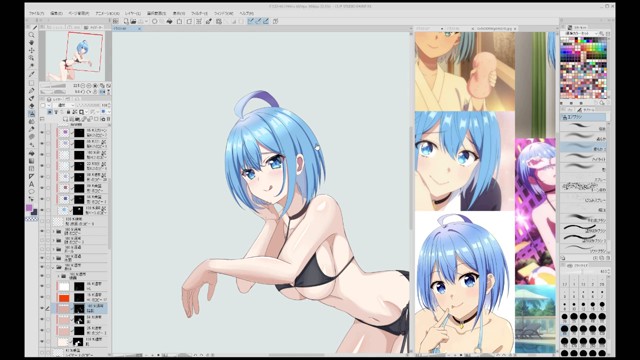Select the Fill bucket tool in tool palette

pos(31,153)
